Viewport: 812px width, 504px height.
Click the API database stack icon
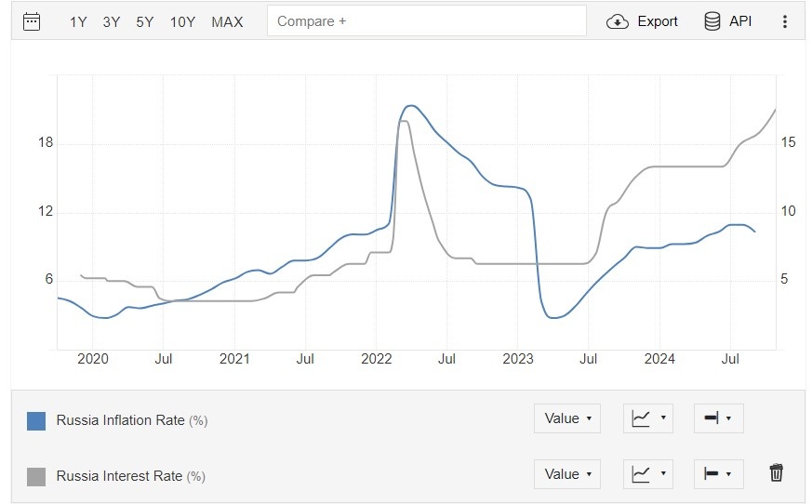pos(712,21)
